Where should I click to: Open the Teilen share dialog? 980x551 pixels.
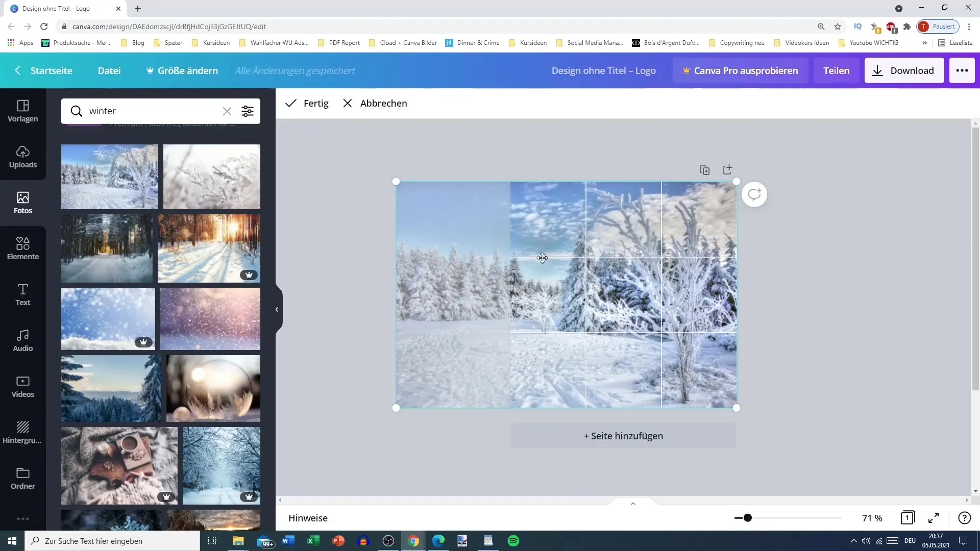(x=836, y=70)
